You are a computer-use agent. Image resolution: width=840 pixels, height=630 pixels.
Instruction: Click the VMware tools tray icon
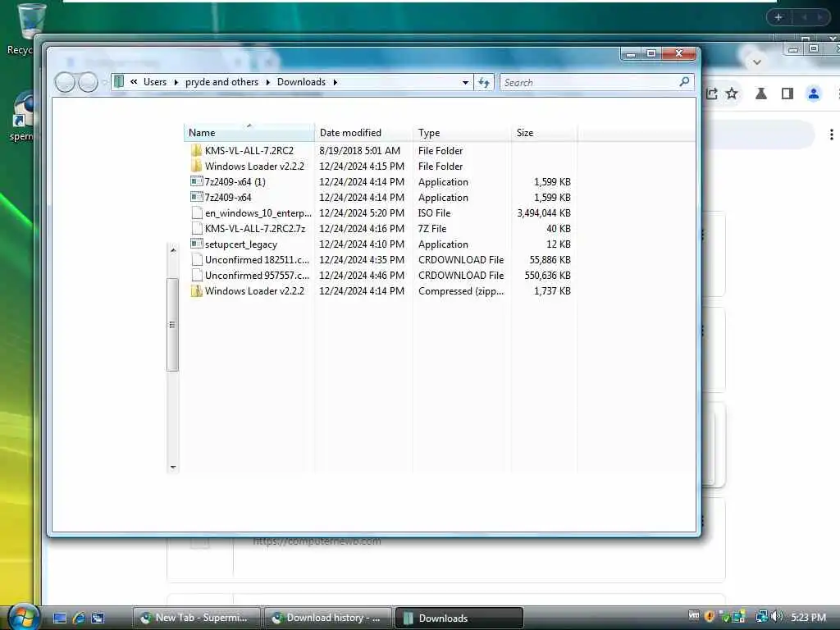coord(694,615)
